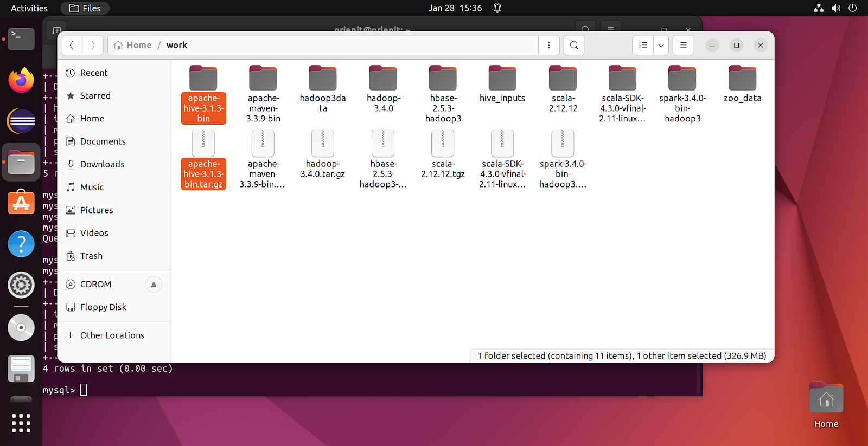Open Pictures in the sidebar
The image size is (868, 446).
coord(114,210)
